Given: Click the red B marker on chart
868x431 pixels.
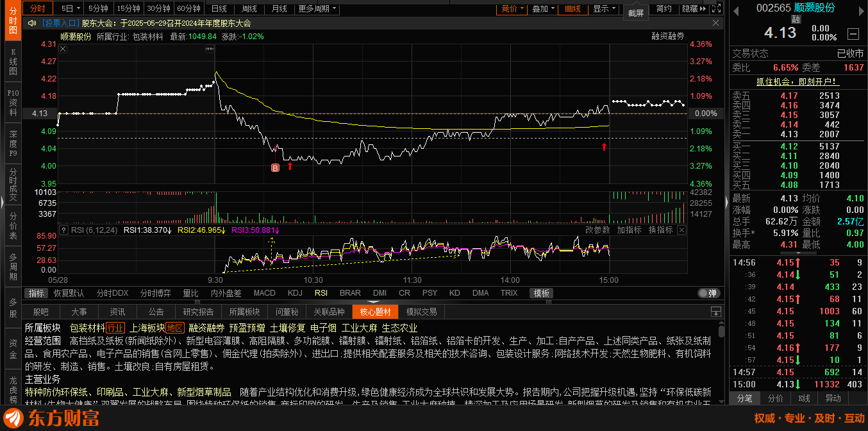Looking at the screenshot, I should (x=276, y=167).
